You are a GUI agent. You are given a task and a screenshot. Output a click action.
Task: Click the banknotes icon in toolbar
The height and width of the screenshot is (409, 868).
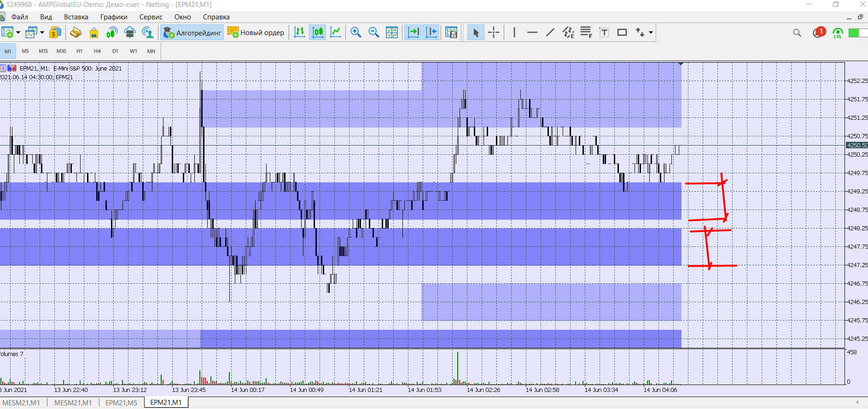[x=76, y=32]
